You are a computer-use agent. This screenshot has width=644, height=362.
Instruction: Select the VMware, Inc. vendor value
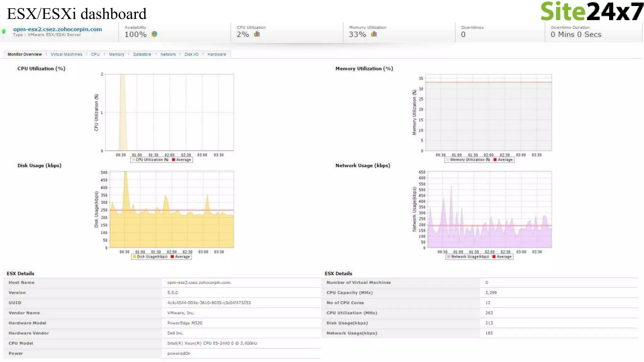(180, 313)
